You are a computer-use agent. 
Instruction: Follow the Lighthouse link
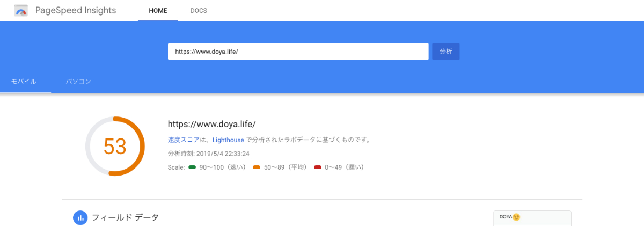[228, 140]
